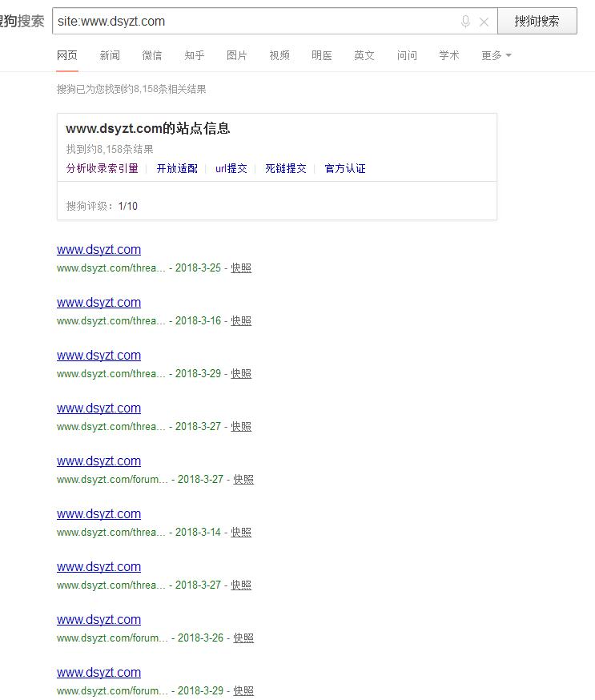Open the thread result dated 2018-3-29
Image resolution: width=595 pixels, height=700 pixels.
click(x=98, y=356)
